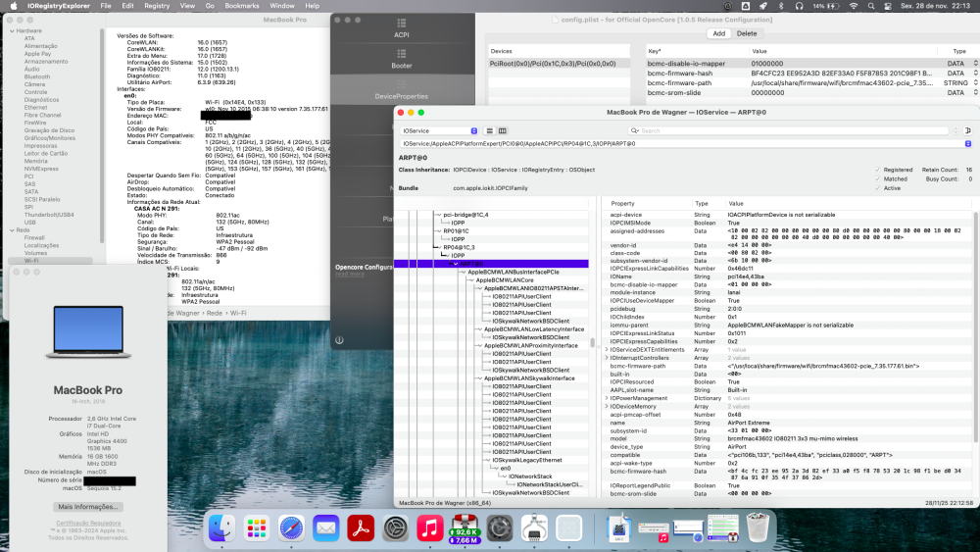This screenshot has width=980, height=552.
Task: Click the IOService registry path field
Action: click(x=684, y=144)
